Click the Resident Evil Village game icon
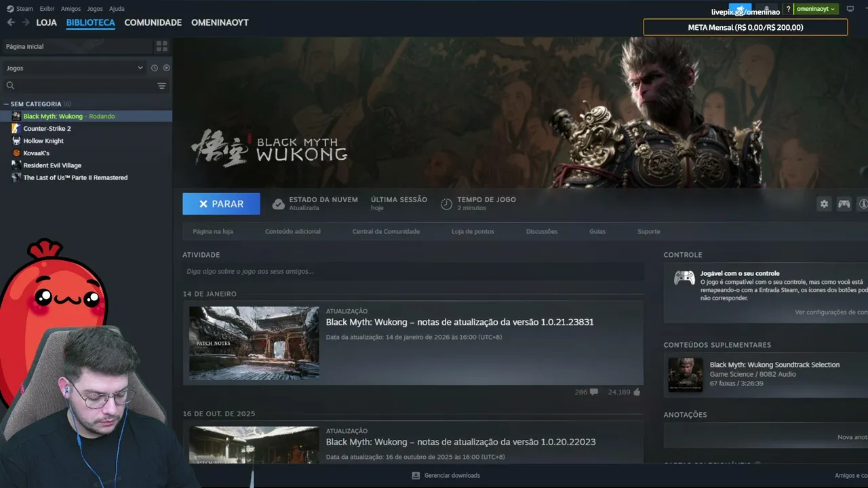 (16, 165)
